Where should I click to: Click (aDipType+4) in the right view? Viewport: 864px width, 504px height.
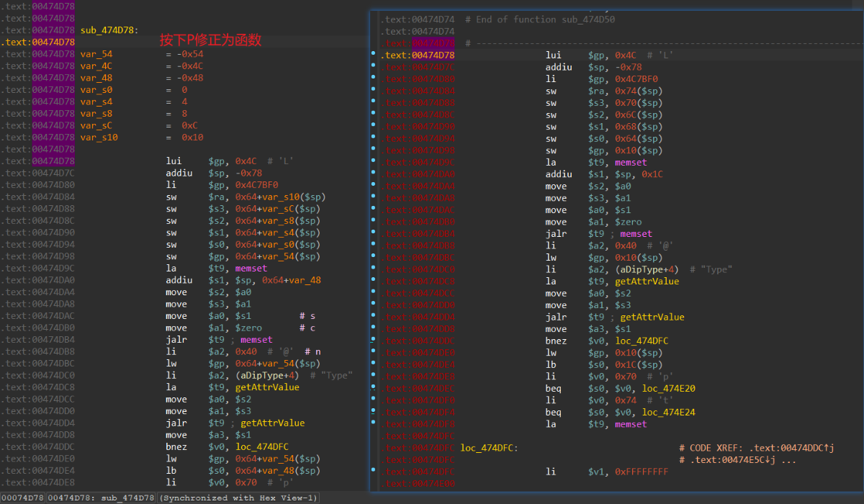[647, 269]
